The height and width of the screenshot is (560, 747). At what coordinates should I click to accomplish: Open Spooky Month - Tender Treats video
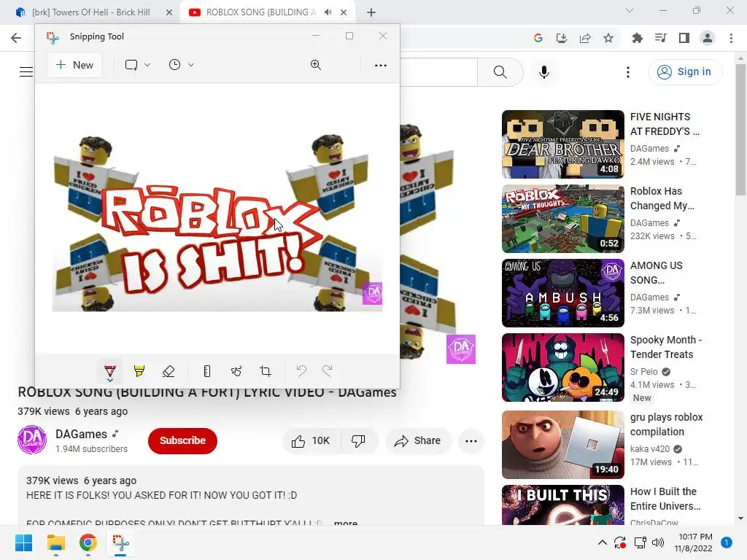click(665, 347)
